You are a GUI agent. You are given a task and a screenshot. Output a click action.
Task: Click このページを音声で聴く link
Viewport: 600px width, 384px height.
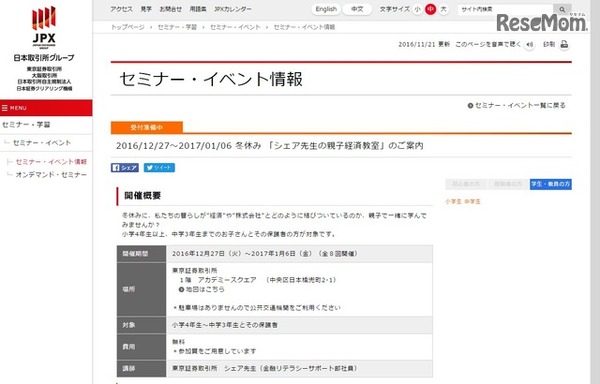[488, 44]
